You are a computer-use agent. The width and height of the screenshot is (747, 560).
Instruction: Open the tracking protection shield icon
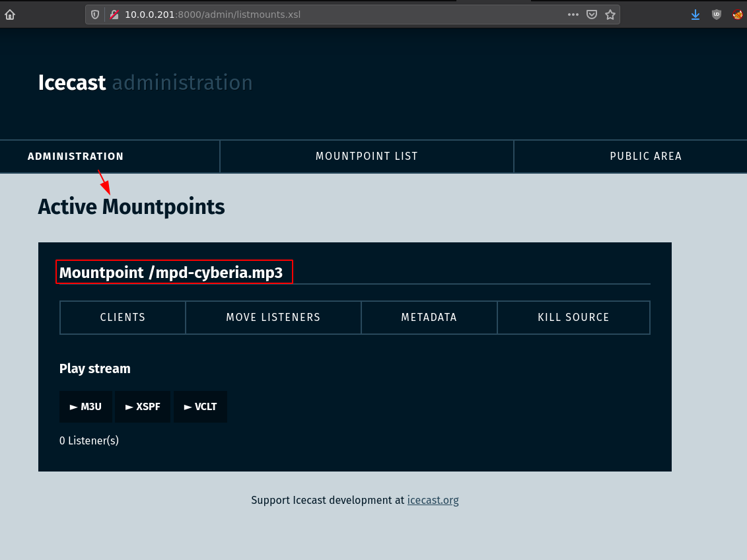click(95, 15)
